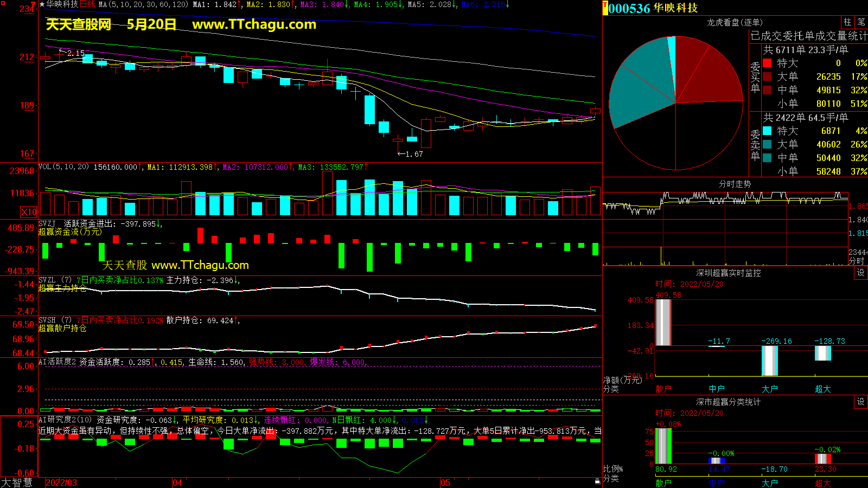The width and height of the screenshot is (868, 488).
Task: Click the 日线 period selector in chart header
Action: coord(87,4)
